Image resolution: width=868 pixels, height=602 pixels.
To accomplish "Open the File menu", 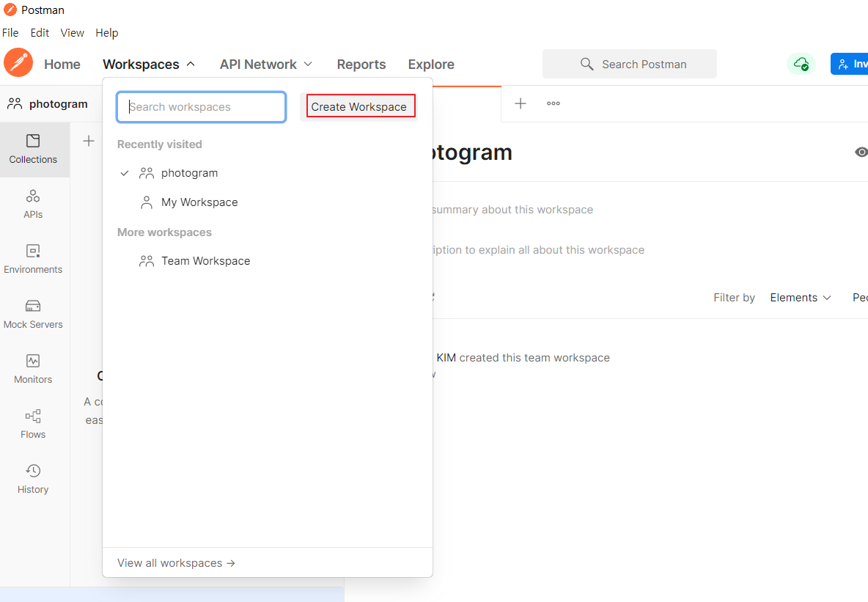I will pos(10,33).
